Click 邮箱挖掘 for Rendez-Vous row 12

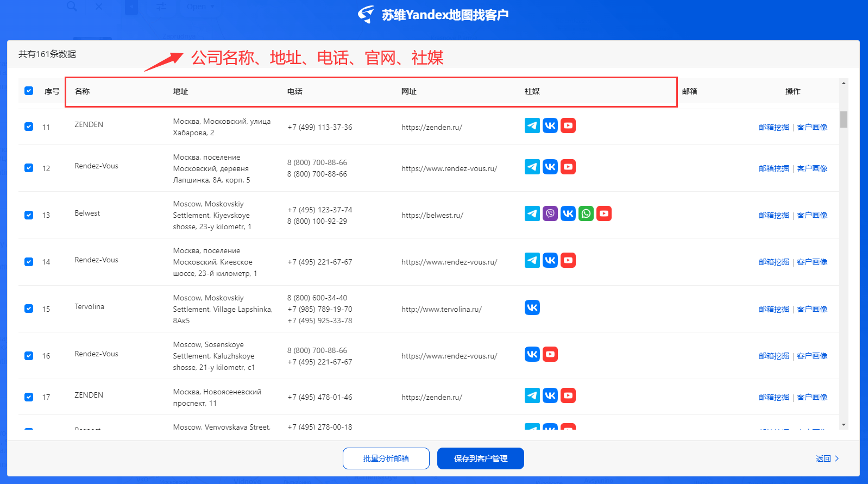click(773, 168)
